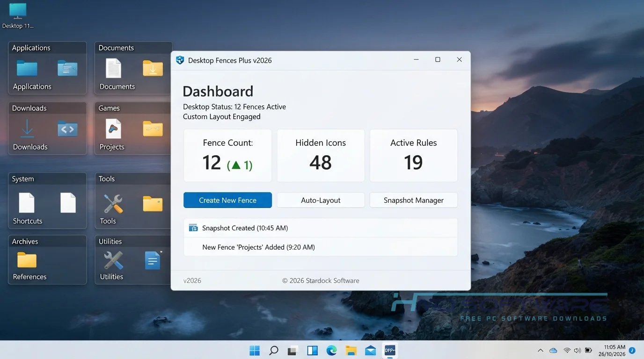Viewport: 644px width, 359px height.
Task: Select the Active Rules card
Action: pyautogui.click(x=414, y=156)
